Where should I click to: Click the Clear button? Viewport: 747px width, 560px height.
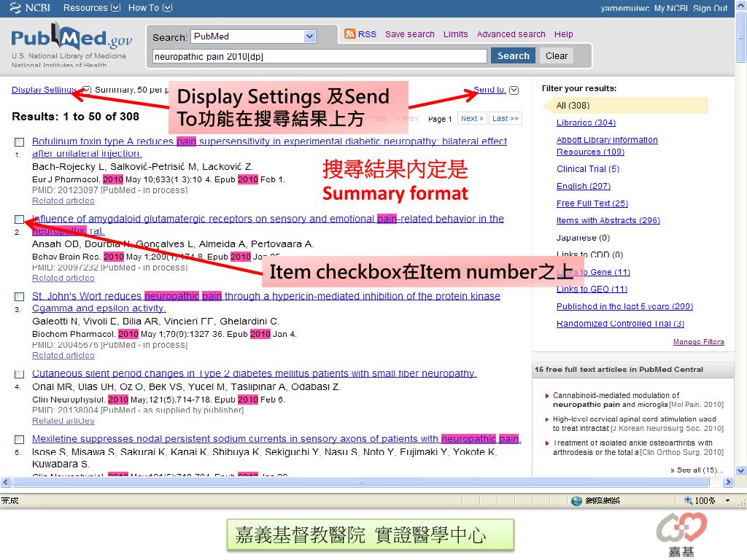(x=557, y=55)
